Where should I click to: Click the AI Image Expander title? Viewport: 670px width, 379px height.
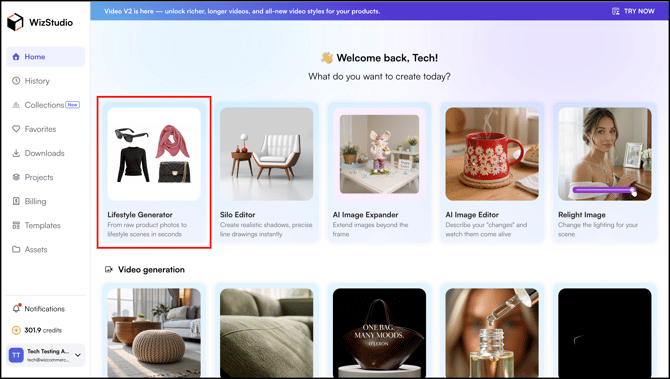tap(365, 214)
